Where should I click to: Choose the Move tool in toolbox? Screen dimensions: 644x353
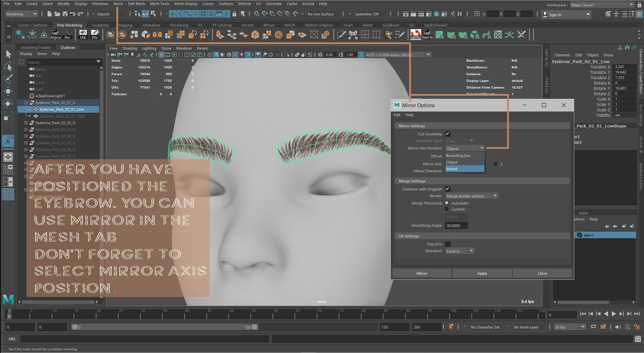pyautogui.click(x=8, y=91)
